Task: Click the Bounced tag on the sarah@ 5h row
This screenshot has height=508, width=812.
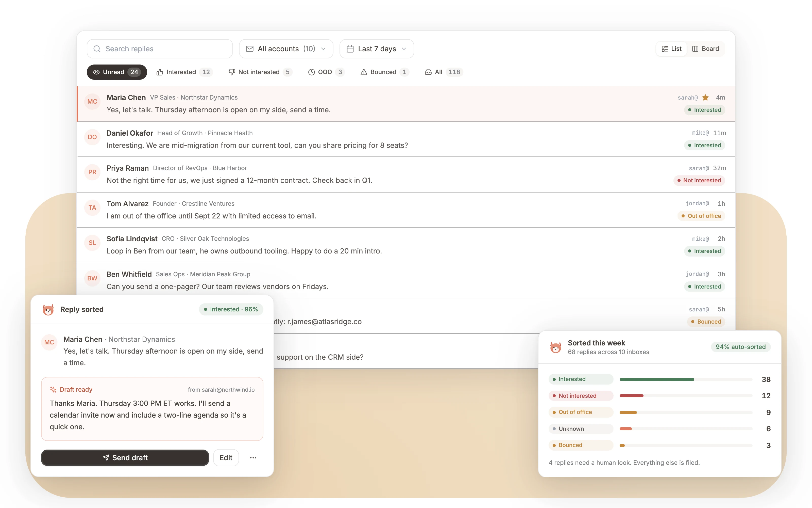Action: coord(706,322)
